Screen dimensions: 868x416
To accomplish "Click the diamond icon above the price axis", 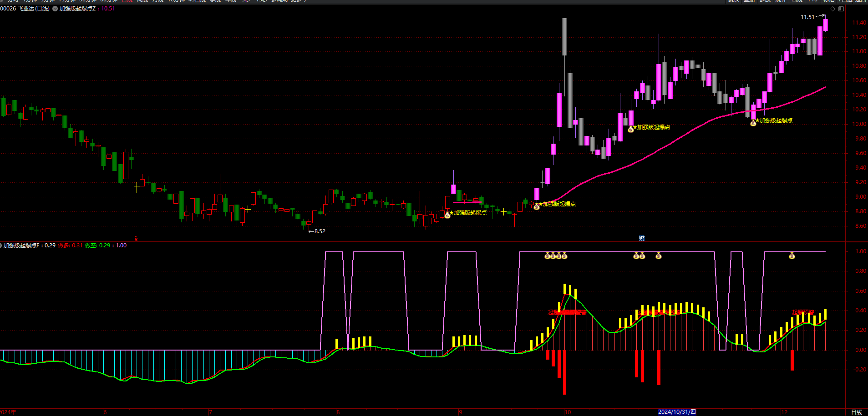I will pyautogui.click(x=833, y=9).
